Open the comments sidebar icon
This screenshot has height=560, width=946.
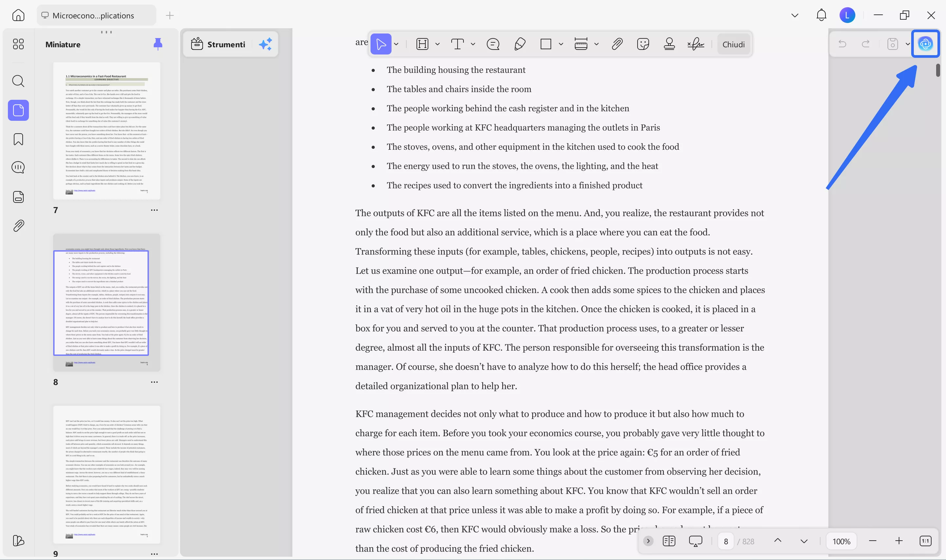(18, 167)
